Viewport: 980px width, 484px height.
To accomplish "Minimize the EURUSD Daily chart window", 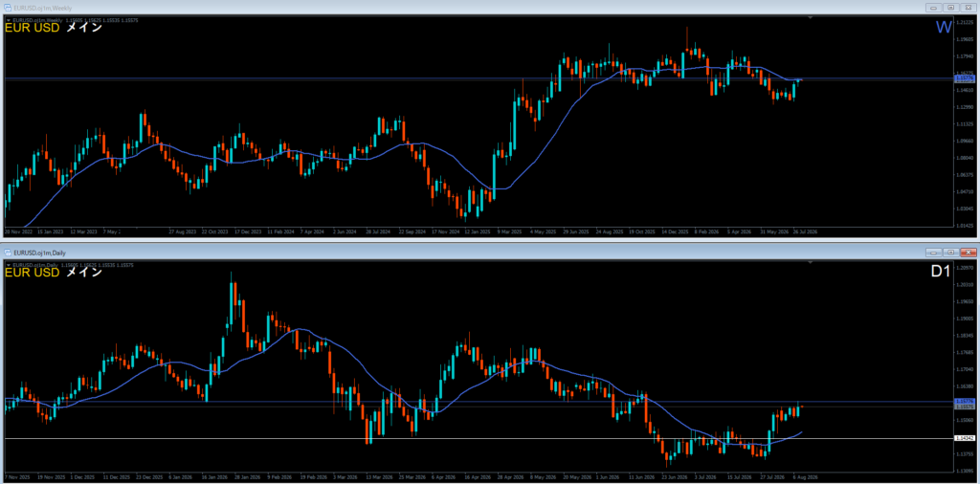I will point(934,253).
